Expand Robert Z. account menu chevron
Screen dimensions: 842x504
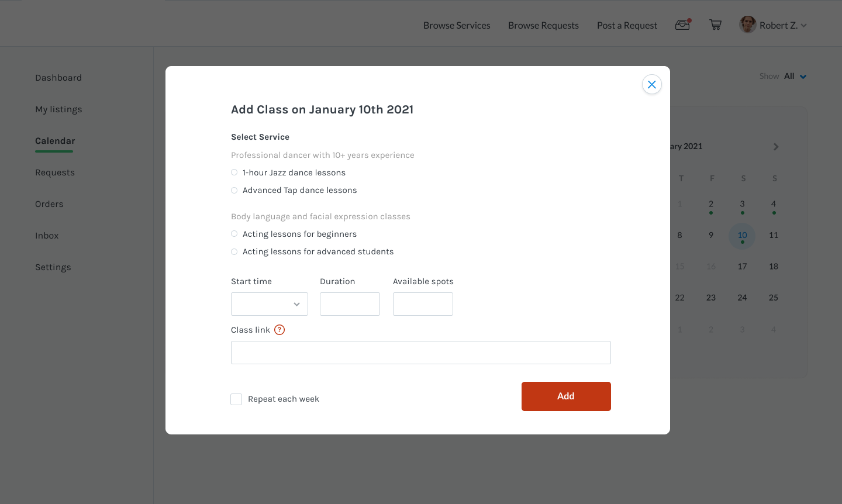(803, 26)
